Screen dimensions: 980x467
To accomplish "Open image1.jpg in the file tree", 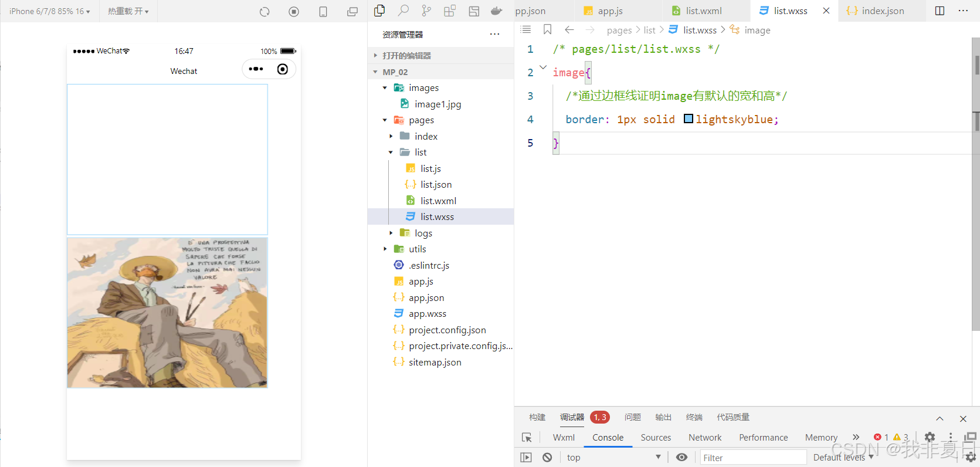I will [438, 104].
